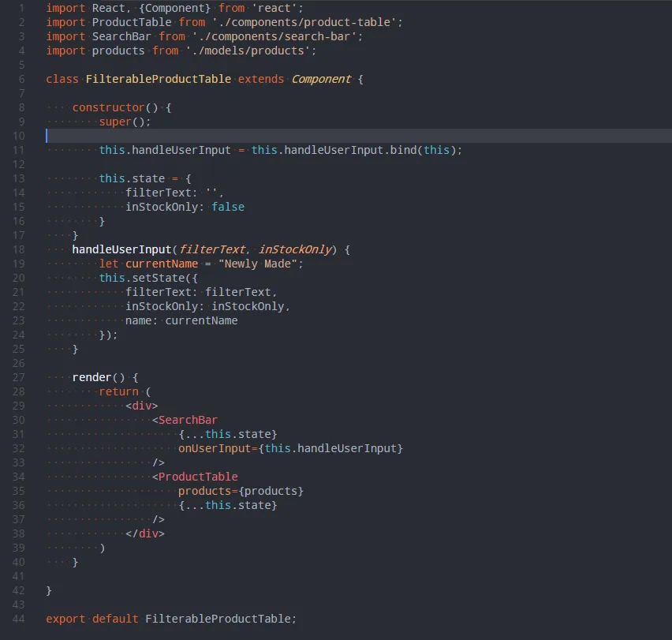The height and width of the screenshot is (640, 672).
Task: Click italic inStockOnly parameter on line 18
Action: pyautogui.click(x=295, y=249)
